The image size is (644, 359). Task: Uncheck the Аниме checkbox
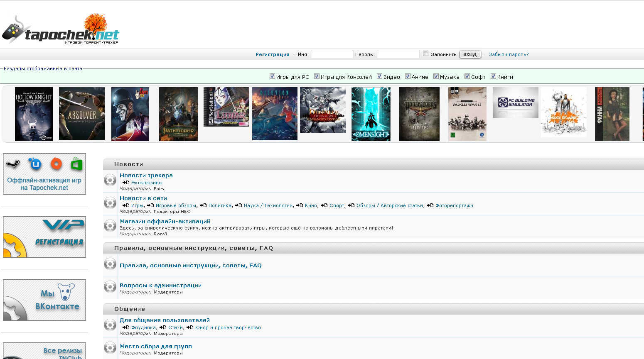click(408, 76)
